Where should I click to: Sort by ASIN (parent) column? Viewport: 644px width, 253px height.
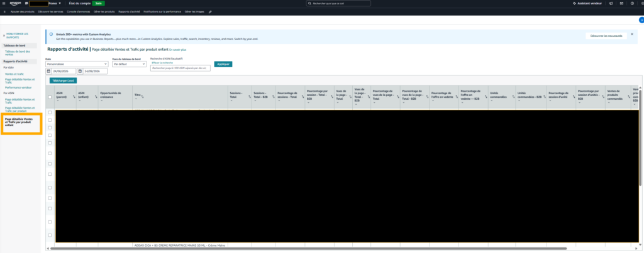pyautogui.click(x=74, y=97)
